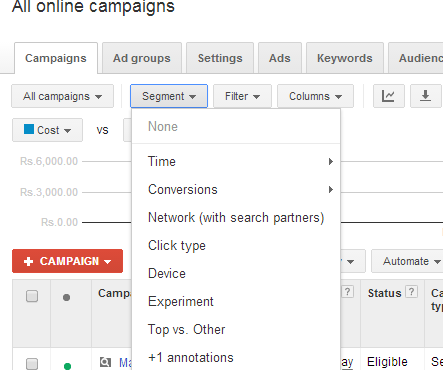
Task: Expand the Time submenu arrow
Action: coord(330,162)
